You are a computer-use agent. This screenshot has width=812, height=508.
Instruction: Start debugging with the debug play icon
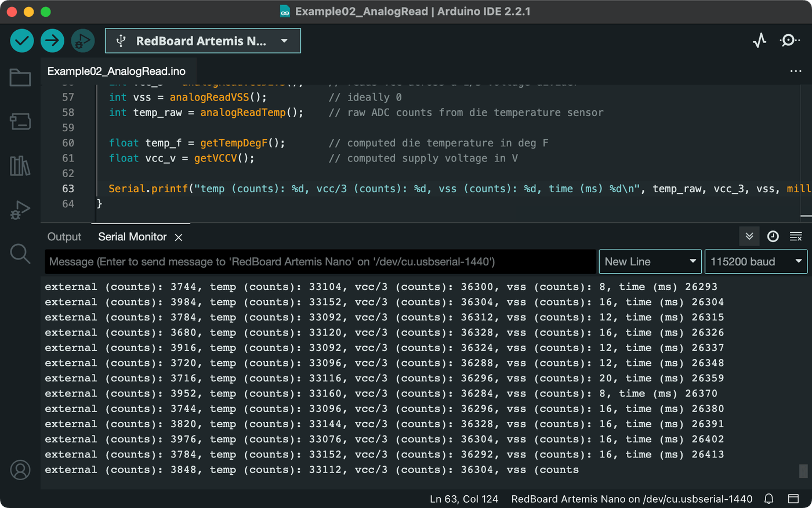pos(83,41)
